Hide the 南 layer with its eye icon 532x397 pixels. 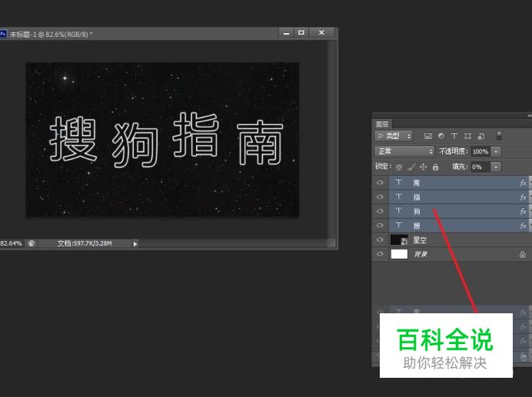coord(380,183)
